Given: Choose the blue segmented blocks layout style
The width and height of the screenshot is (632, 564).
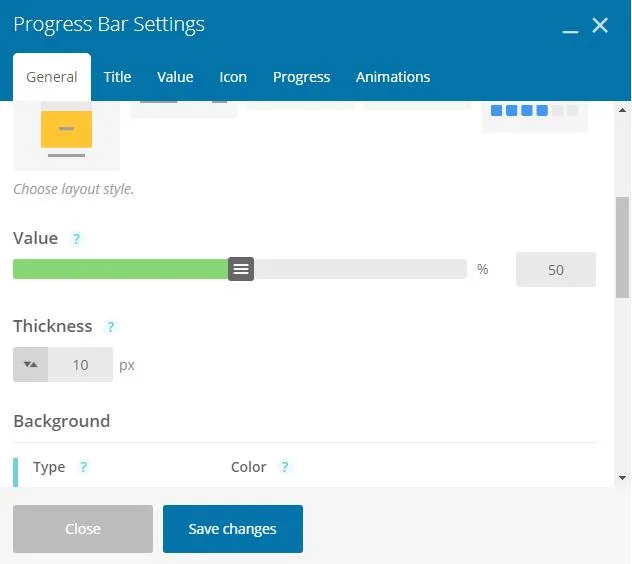Looking at the screenshot, I should click(x=534, y=117).
